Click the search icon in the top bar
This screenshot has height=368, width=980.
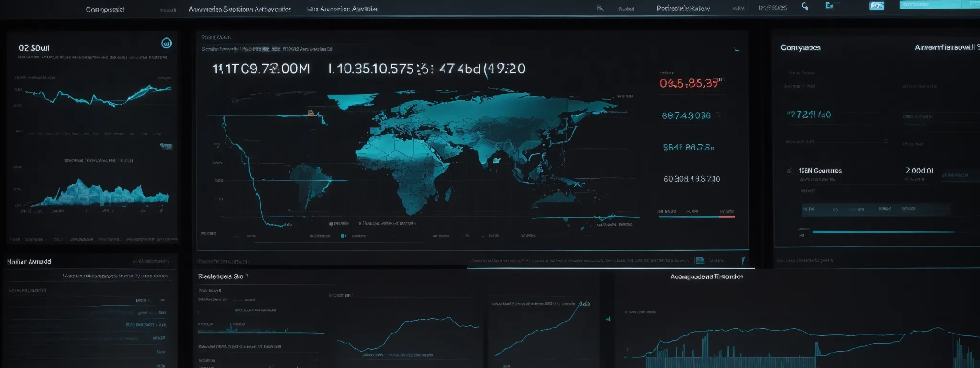[805, 6]
